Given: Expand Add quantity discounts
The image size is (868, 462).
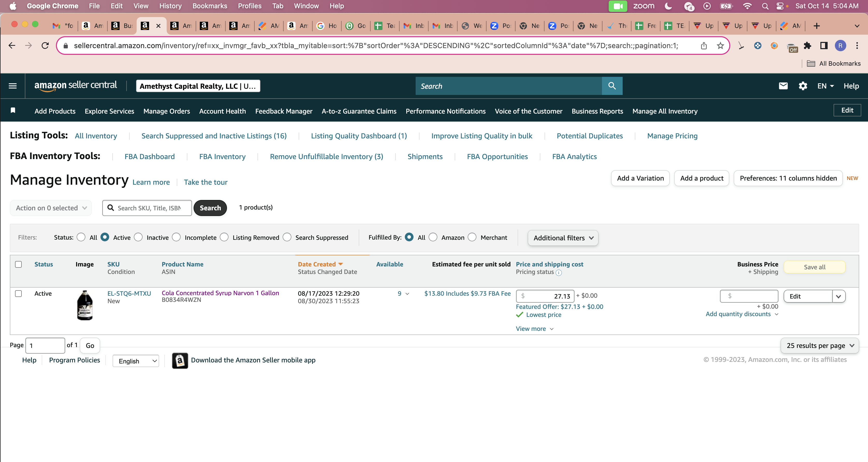Looking at the screenshot, I should (742, 314).
